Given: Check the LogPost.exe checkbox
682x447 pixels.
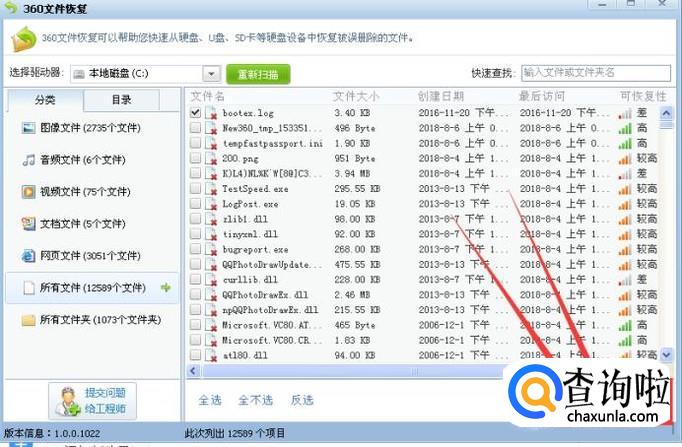Looking at the screenshot, I should [195, 203].
